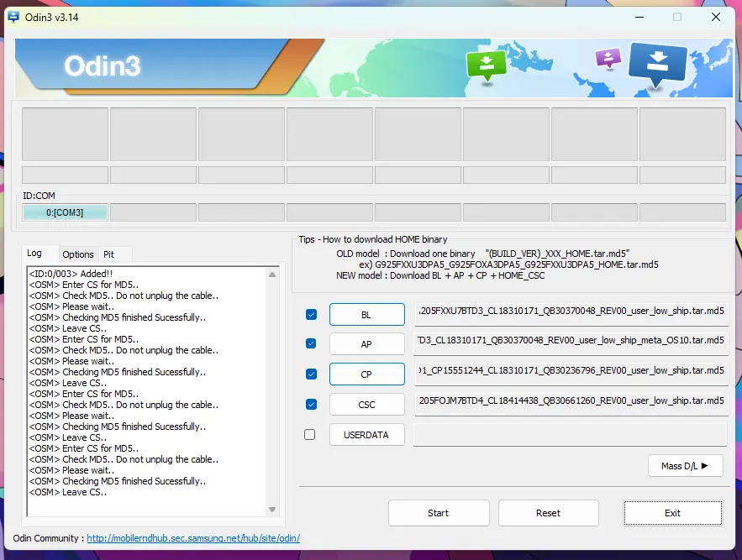Click the Reset button
Viewport: 742px width, 560px height.
point(548,513)
